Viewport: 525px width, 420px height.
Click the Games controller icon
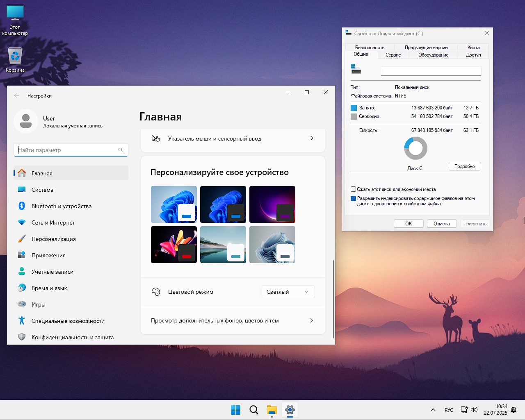coord(22,304)
